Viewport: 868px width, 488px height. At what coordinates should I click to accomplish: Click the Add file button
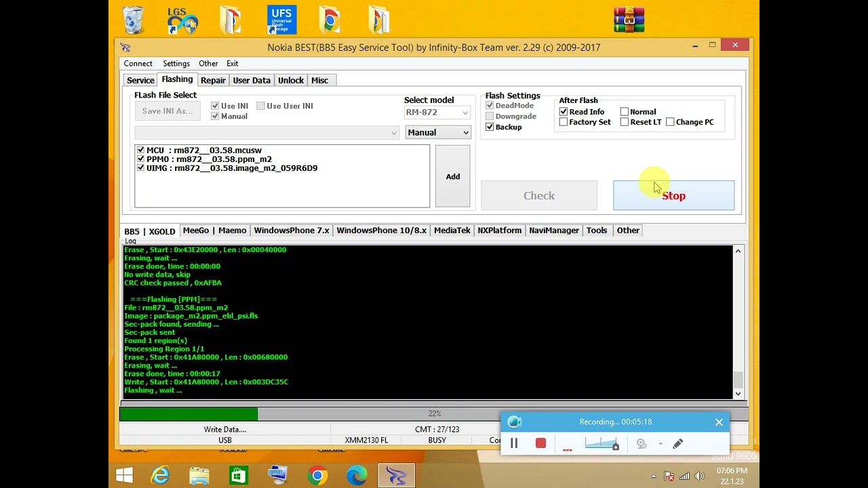[452, 176]
